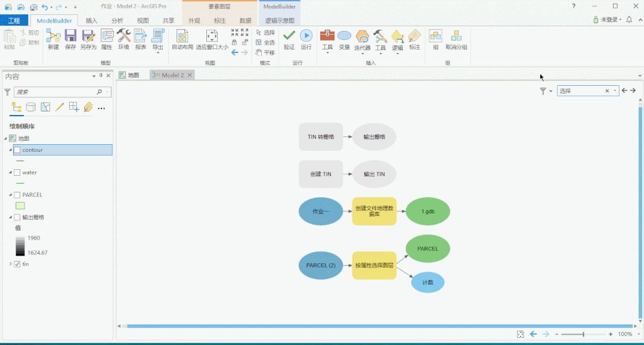
Task: Click the Ungroup icon
Action: (456, 36)
